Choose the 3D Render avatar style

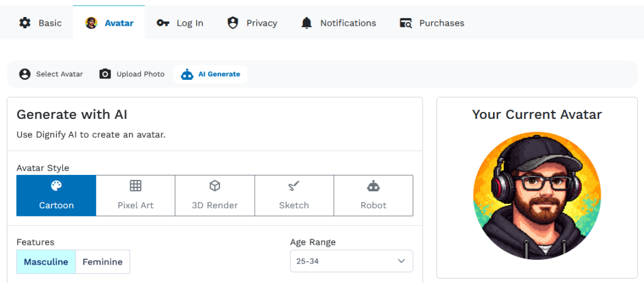click(x=214, y=196)
